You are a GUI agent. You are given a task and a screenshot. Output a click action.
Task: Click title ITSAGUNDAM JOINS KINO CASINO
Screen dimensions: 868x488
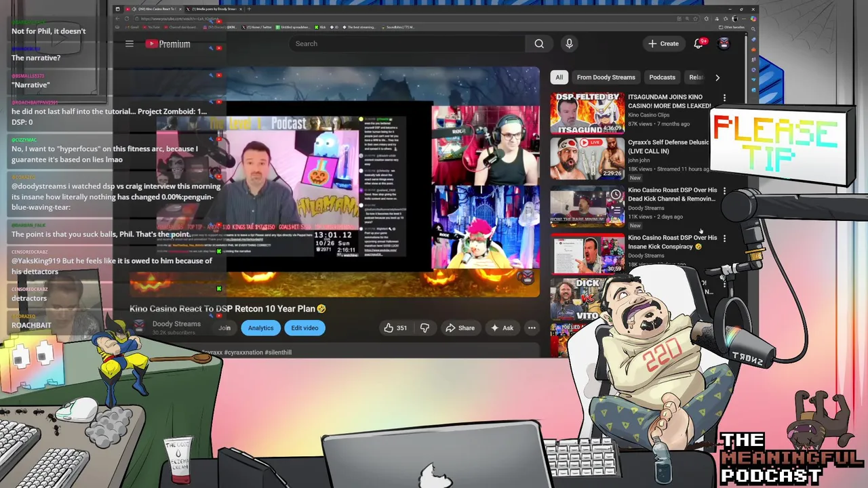pyautogui.click(x=669, y=101)
